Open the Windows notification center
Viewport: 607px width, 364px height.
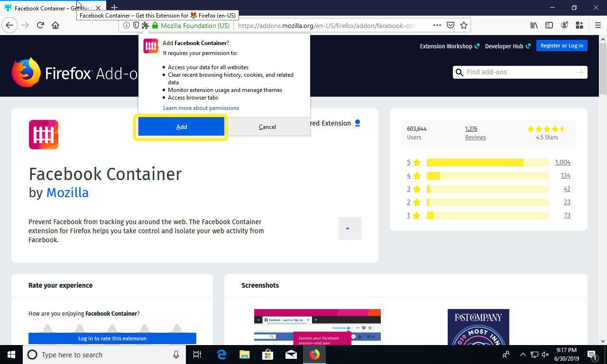pos(592,355)
